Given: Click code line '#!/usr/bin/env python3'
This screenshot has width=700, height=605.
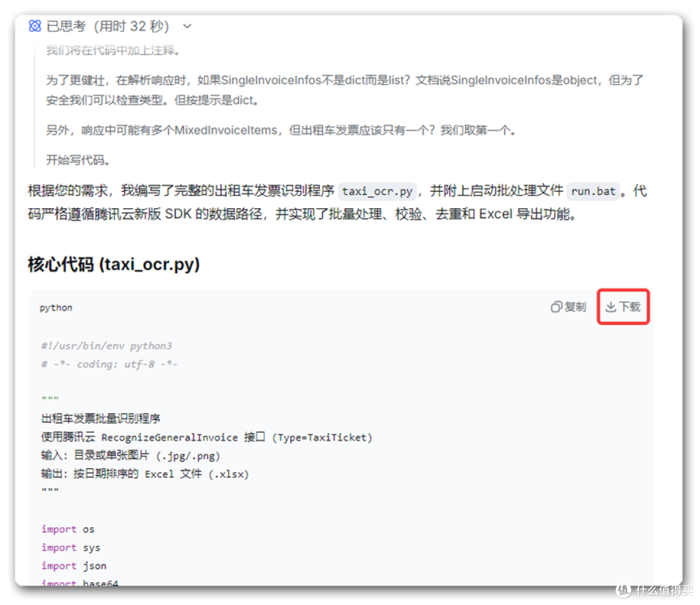Looking at the screenshot, I should [x=106, y=346].
